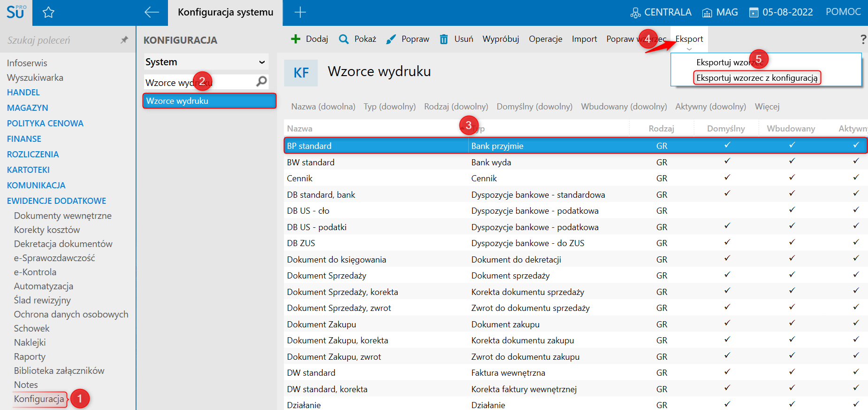Select the Działanie row

(576, 404)
